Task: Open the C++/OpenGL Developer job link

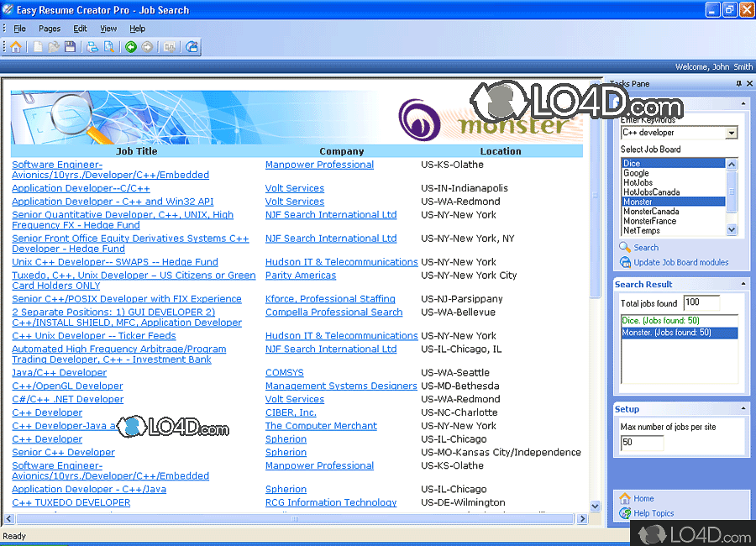Action: [x=67, y=386]
